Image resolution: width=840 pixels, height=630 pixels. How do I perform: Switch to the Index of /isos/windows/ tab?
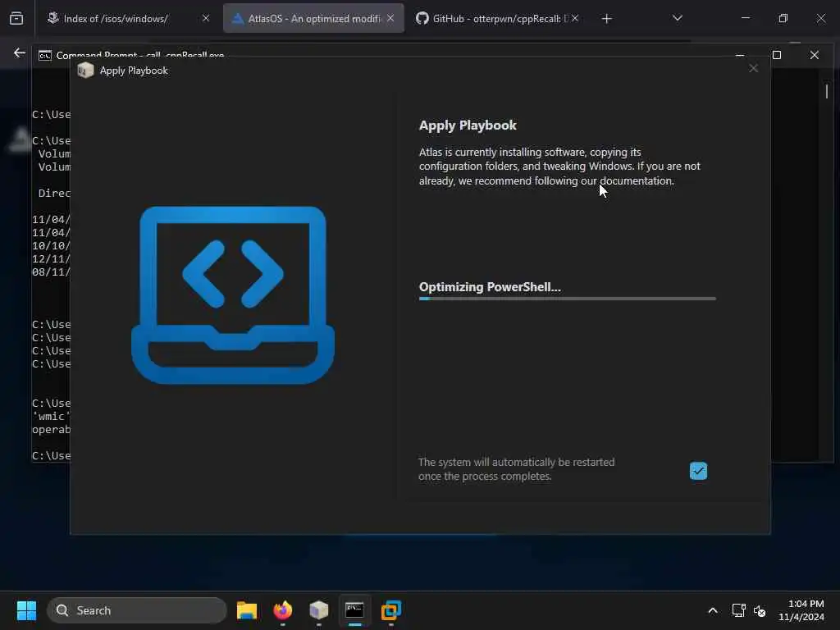(128, 19)
